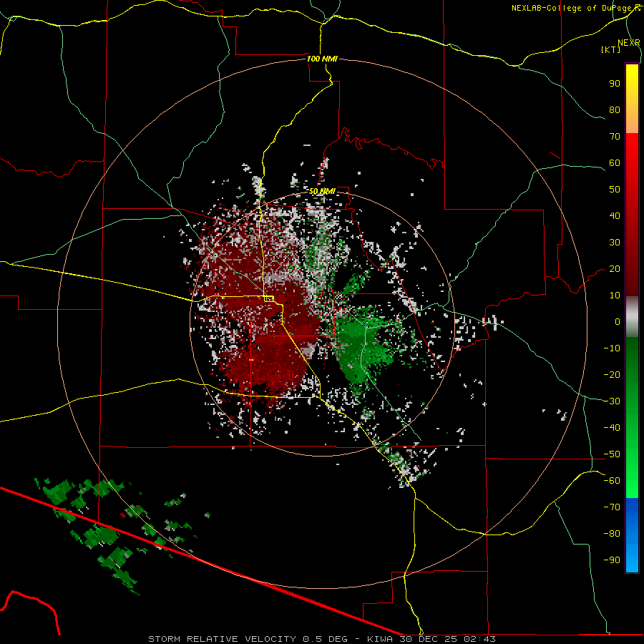The width and height of the screenshot is (644, 644).
Task: Click the gray zero-velocity segment of the color bar
Action: [632, 317]
